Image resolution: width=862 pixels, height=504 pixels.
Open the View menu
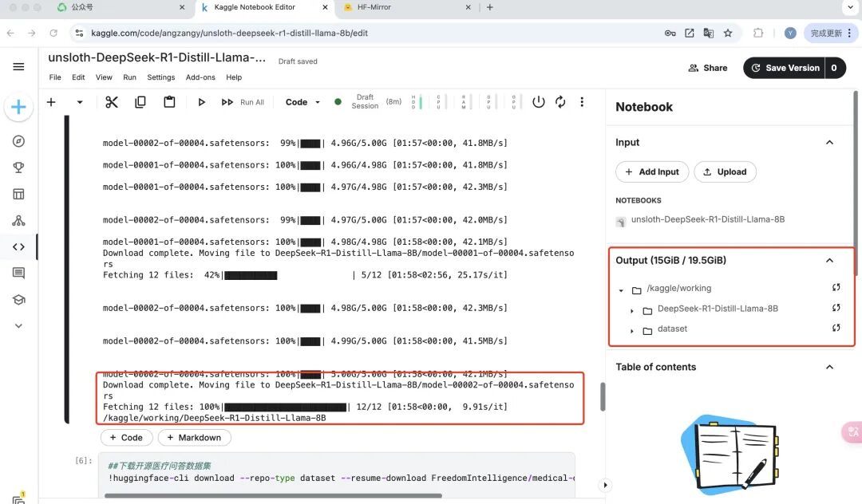(x=104, y=77)
